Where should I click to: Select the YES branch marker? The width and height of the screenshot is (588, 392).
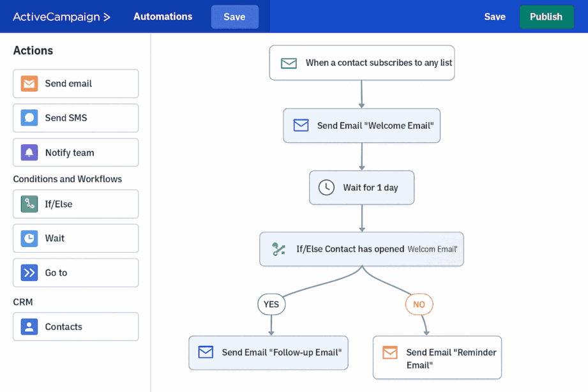point(271,305)
